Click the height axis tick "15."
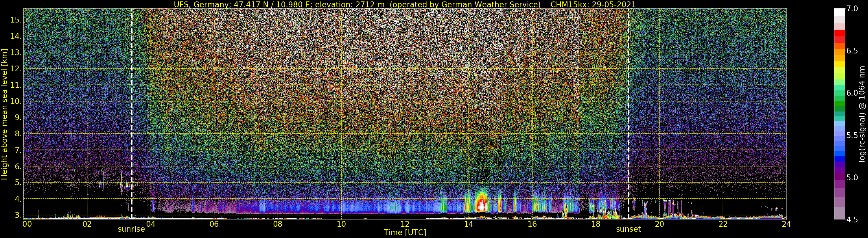Viewport: 868px width, 238px height. click(16, 20)
